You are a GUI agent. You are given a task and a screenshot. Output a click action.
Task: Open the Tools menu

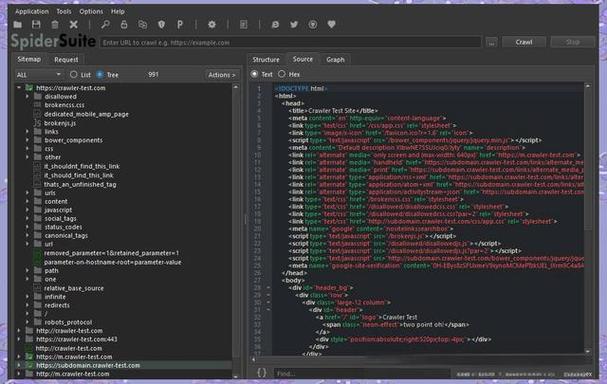click(64, 12)
